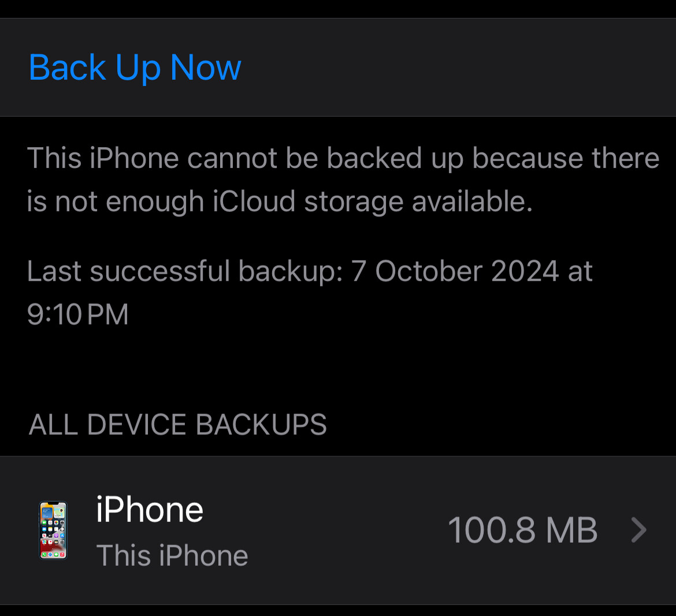This screenshot has height=616, width=676.
Task: Click the 'Last successful backup:' label
Action: pyautogui.click(x=185, y=271)
